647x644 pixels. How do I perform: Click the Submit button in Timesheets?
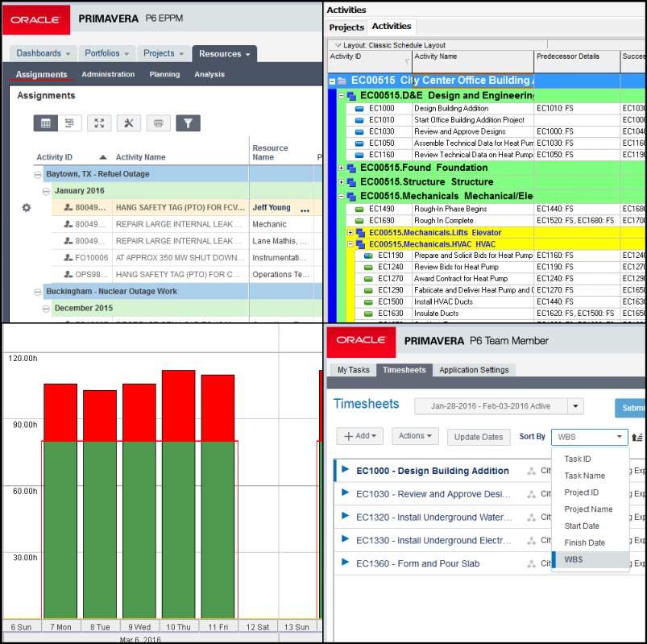tap(633, 408)
